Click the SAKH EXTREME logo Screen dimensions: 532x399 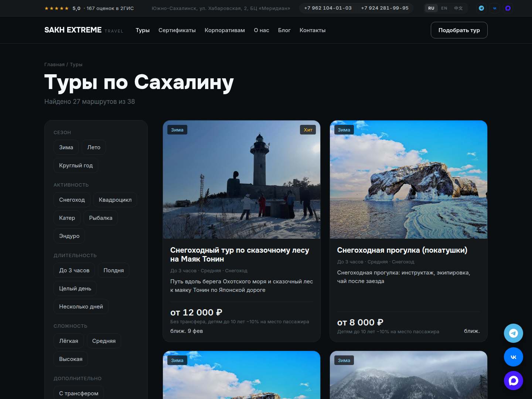[84, 30]
